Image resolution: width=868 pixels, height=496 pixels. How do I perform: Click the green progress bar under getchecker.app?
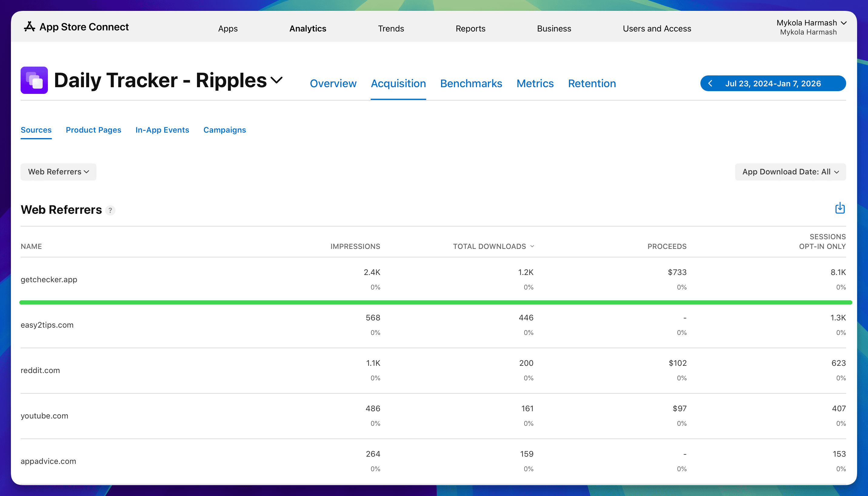click(436, 302)
